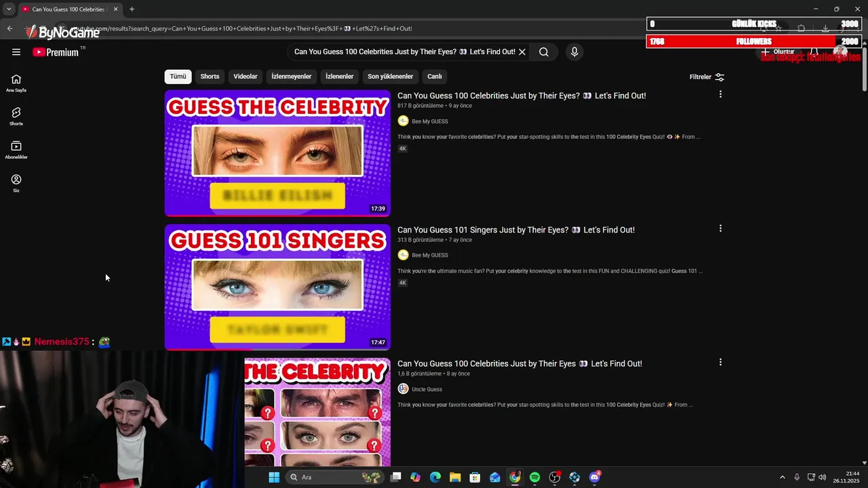Click the YouTube Premium logo
The height and width of the screenshot is (488, 868).
pyautogui.click(x=56, y=52)
